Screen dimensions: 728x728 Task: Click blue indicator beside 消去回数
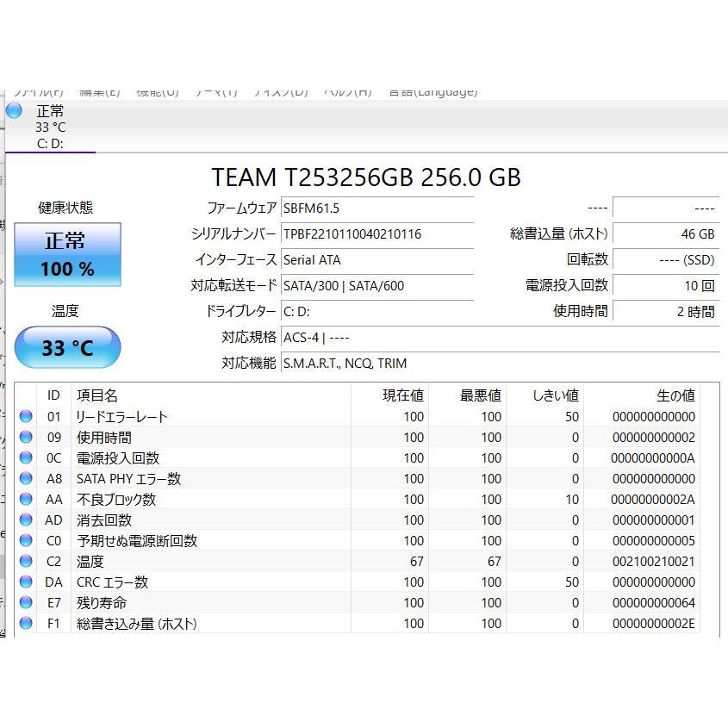(x=26, y=520)
